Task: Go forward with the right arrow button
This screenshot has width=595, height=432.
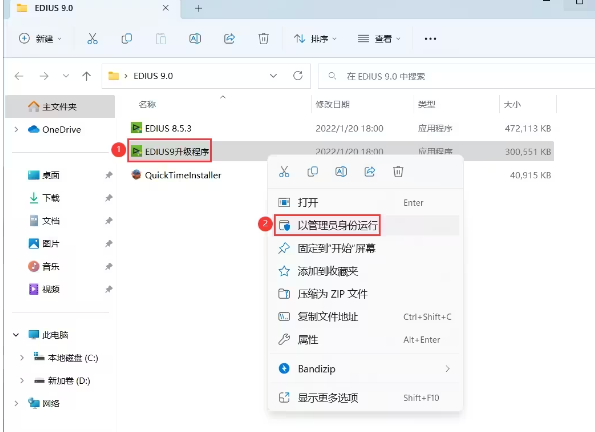Action: [44, 76]
